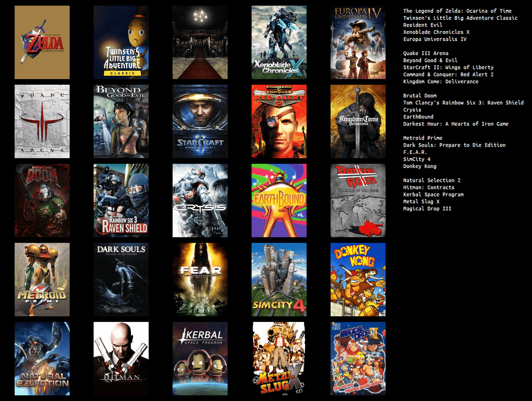The image size is (532, 401).
Task: Click the Darkest Hour cover art
Action: coord(358,201)
